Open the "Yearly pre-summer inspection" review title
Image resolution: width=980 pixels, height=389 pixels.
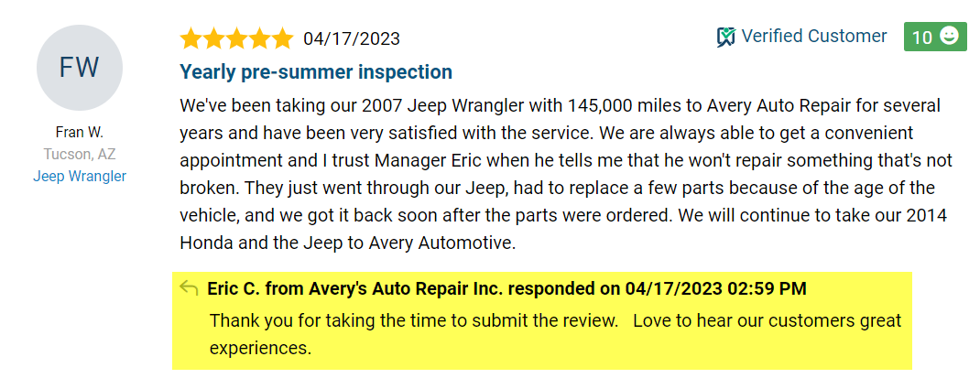point(316,71)
